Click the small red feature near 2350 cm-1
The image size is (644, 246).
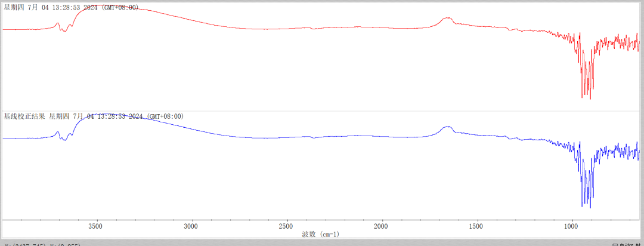pyautogui.click(x=312, y=28)
